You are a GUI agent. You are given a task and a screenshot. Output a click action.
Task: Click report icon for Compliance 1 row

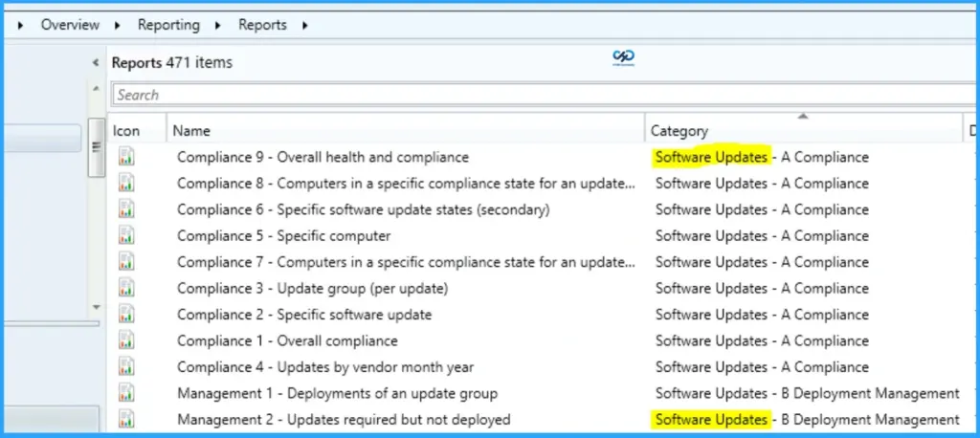click(x=126, y=340)
